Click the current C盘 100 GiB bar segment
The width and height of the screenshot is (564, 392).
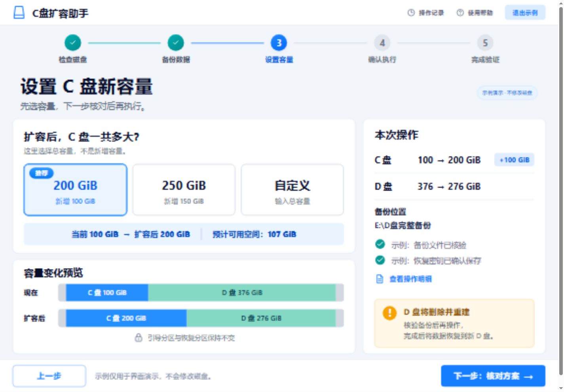point(107,293)
